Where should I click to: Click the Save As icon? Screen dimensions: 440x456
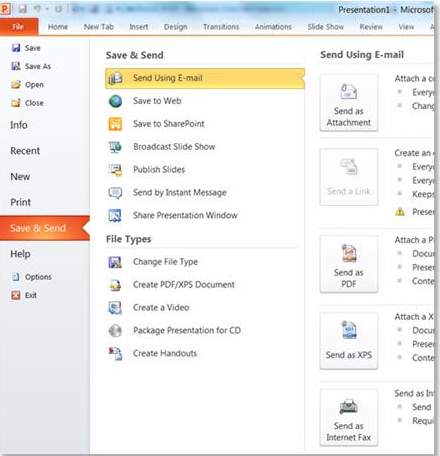pos(16,66)
